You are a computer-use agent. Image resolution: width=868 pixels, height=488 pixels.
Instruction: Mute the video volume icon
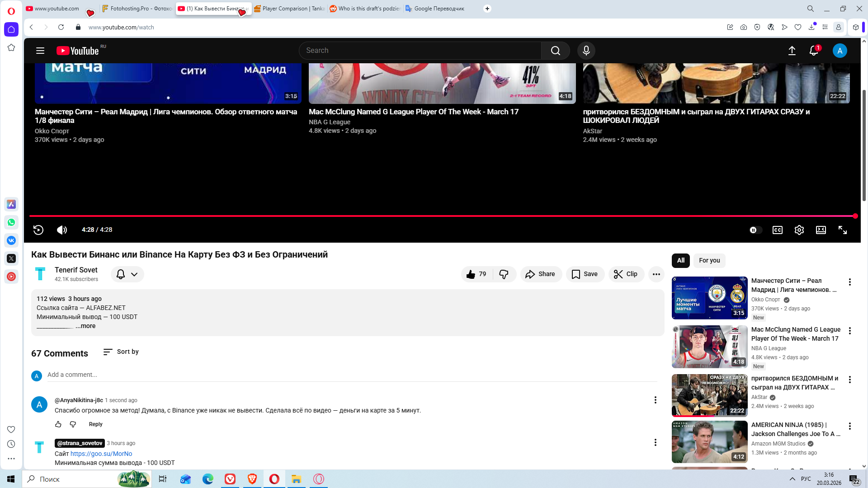62,230
